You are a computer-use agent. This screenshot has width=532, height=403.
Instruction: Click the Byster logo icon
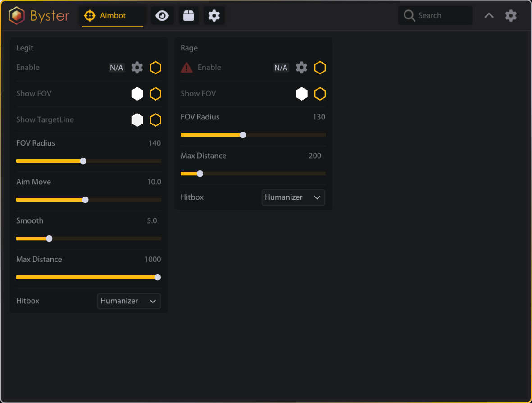click(x=17, y=16)
